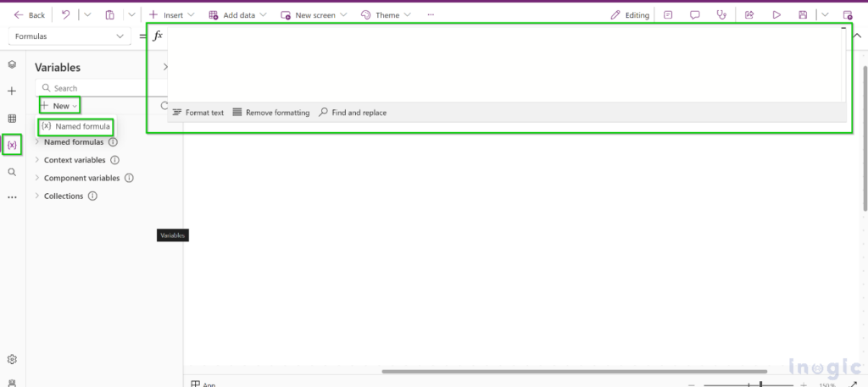Show info for Component variables
868x387 pixels.
[129, 178]
